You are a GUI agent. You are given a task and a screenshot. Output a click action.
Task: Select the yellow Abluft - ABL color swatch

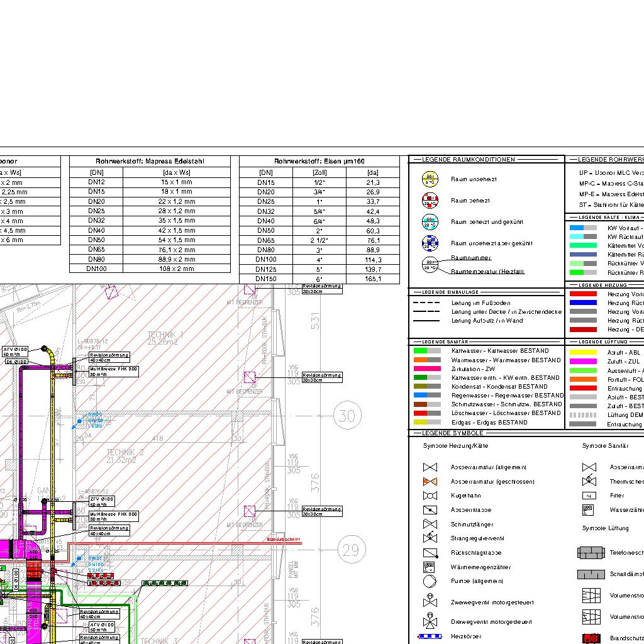582,353
